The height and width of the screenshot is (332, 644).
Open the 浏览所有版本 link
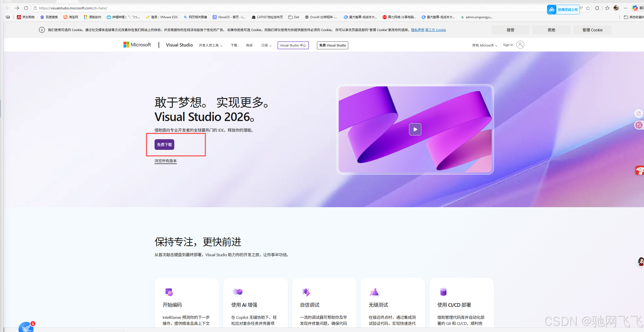point(165,161)
